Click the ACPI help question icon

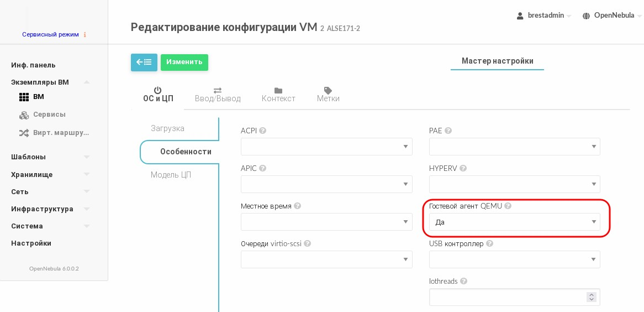click(x=263, y=131)
